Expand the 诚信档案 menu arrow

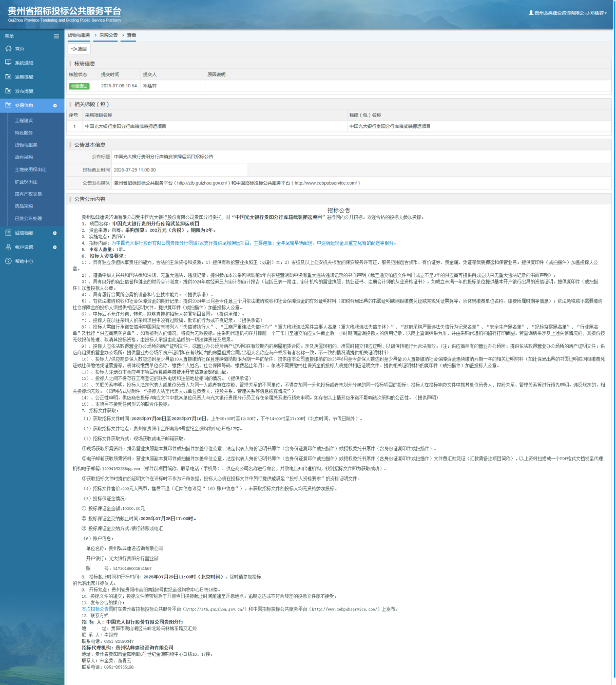(x=55, y=233)
